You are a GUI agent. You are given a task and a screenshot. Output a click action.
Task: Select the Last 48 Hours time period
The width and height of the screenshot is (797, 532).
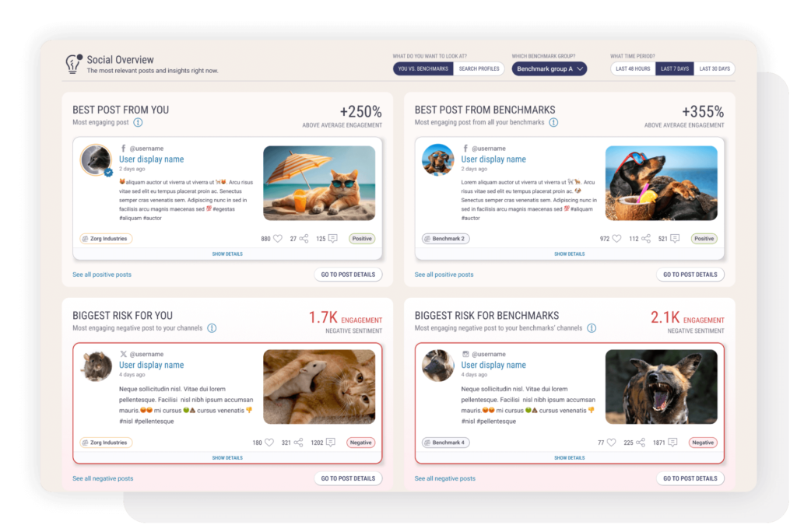click(633, 69)
